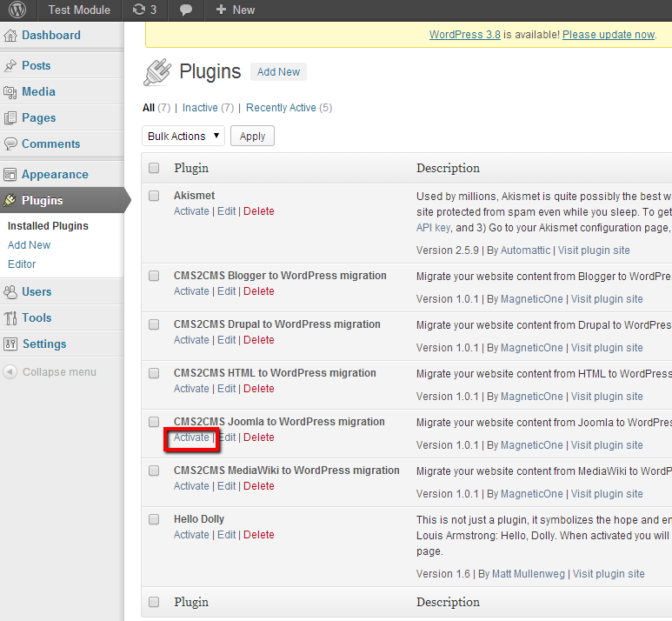Select Installed Plugins submenu item
672x621 pixels.
pyautogui.click(x=48, y=226)
